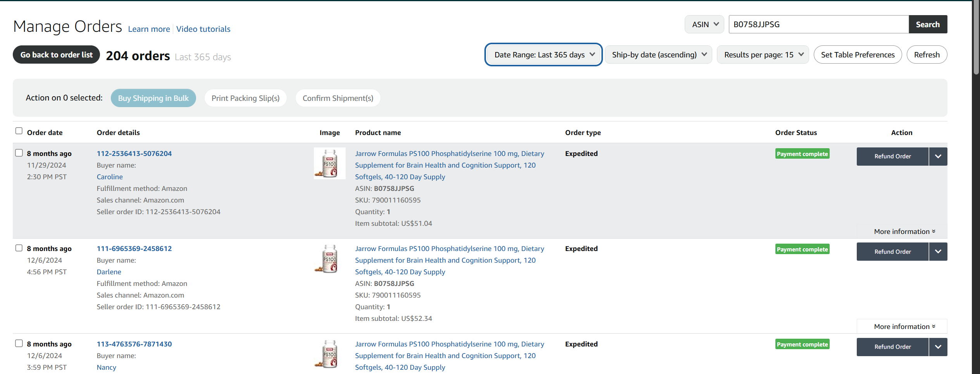
Task: Open product name link in Caroline's order
Action: (x=450, y=165)
